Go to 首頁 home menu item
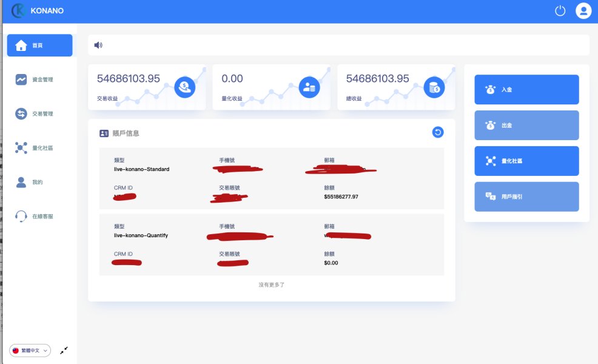This screenshot has width=598, height=364. pos(39,45)
